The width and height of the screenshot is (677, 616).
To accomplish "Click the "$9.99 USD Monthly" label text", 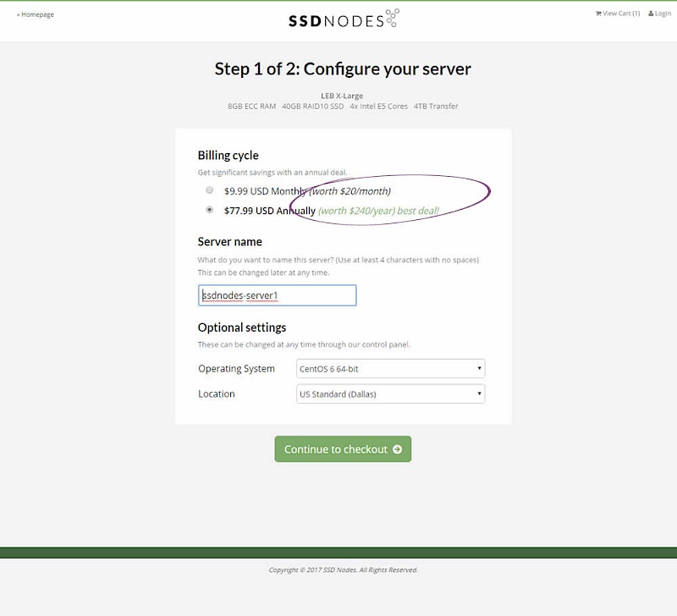I will pyautogui.click(x=265, y=191).
